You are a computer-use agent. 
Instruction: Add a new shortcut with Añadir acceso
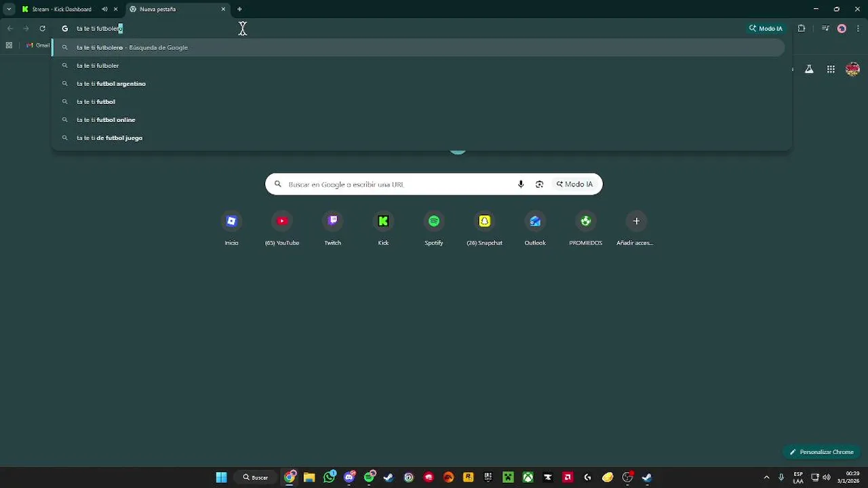(x=636, y=228)
